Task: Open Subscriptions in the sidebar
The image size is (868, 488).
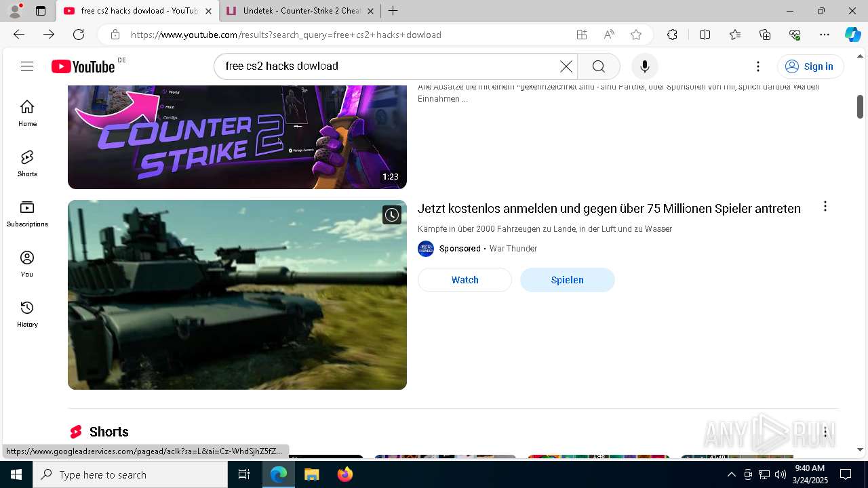Action: click(x=27, y=213)
